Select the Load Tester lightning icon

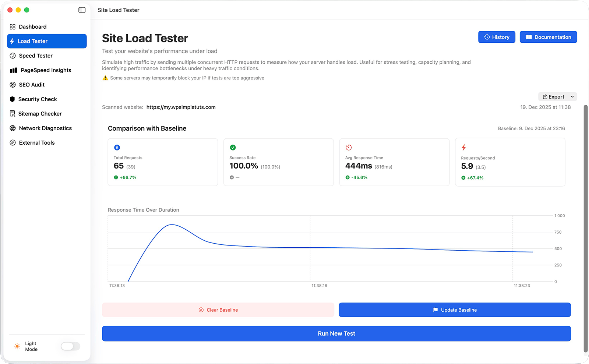coord(13,41)
